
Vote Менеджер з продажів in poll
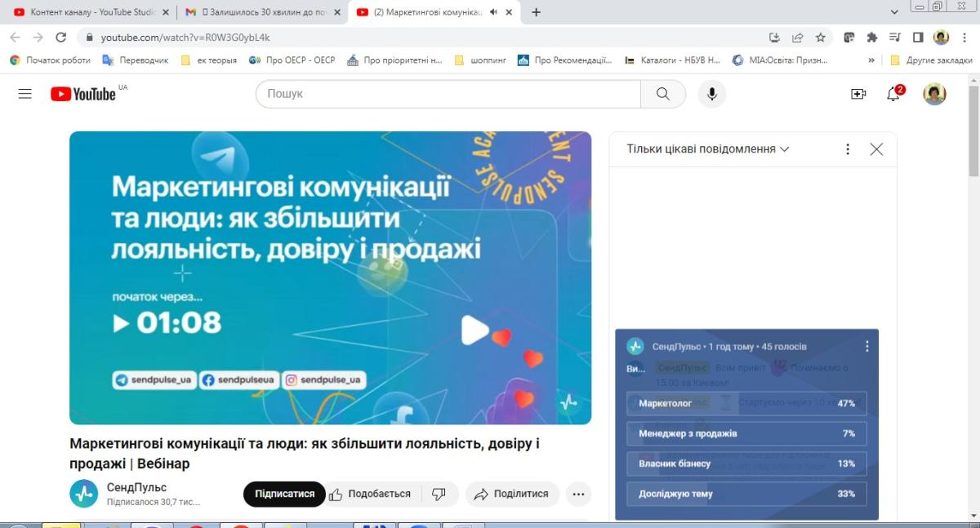coord(746,433)
